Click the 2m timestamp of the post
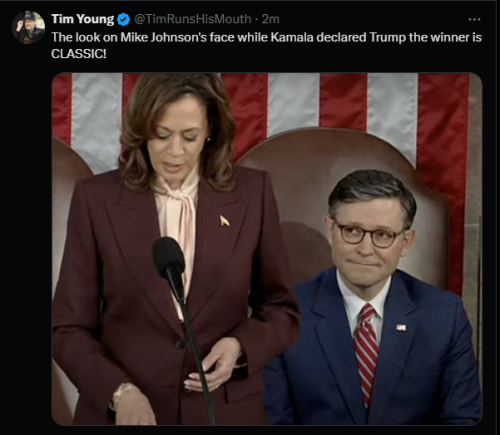500x435 pixels. 270,19
